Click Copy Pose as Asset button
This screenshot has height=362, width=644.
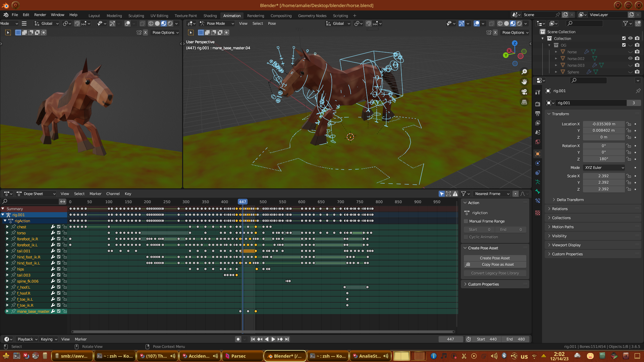click(x=498, y=264)
